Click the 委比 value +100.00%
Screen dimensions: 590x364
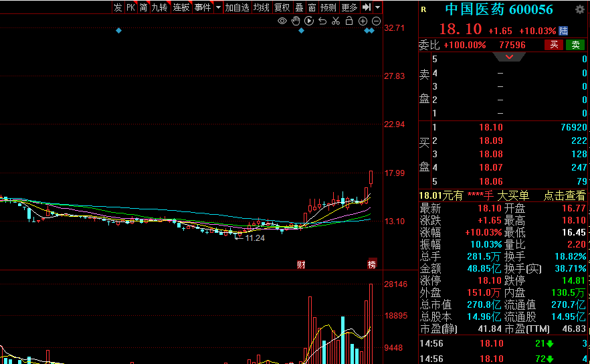(465, 45)
